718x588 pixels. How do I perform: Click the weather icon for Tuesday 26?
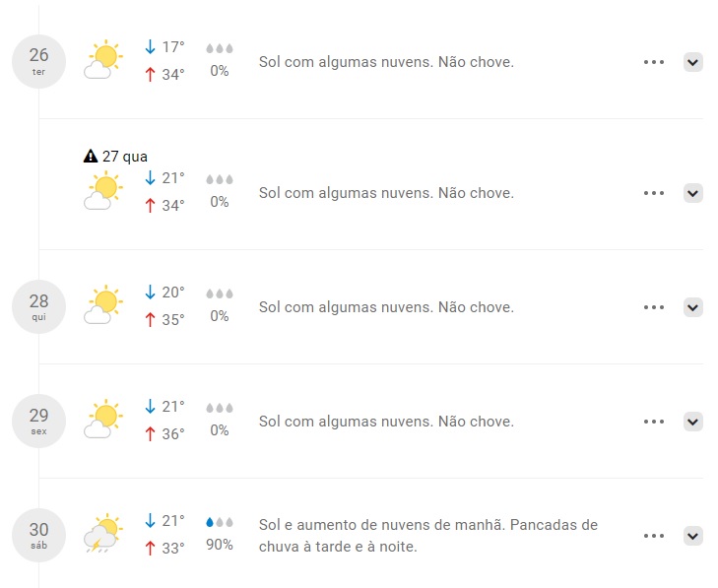pos(102,61)
